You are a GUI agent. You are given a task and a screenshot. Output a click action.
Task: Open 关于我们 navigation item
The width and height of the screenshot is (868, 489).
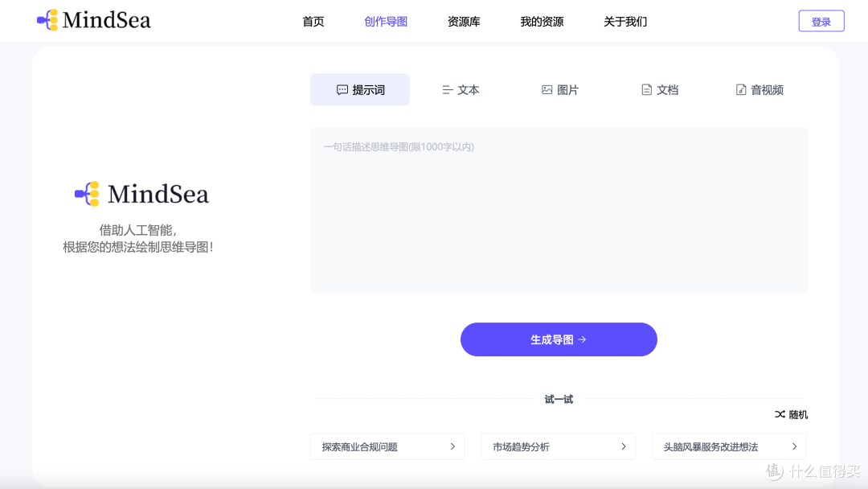[x=625, y=22]
